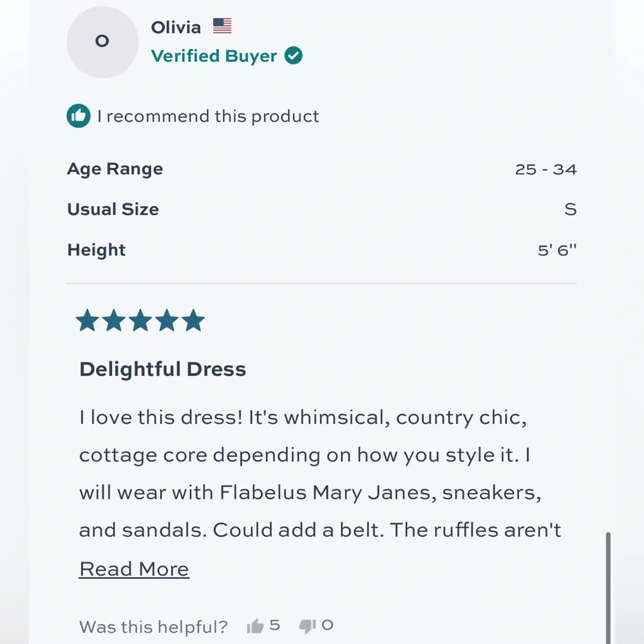Viewport: 644px width, 644px height.
Task: Click the Verified Buyer label
Action: pos(214,56)
